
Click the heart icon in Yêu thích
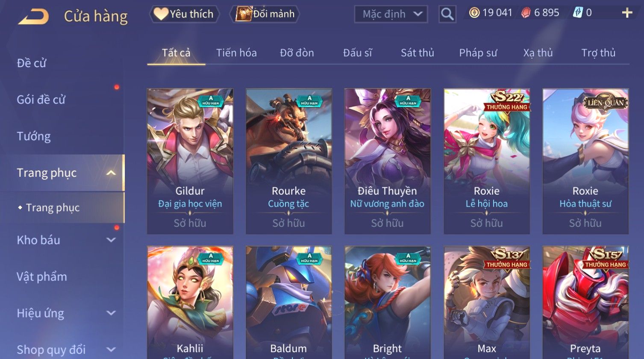coord(161,14)
